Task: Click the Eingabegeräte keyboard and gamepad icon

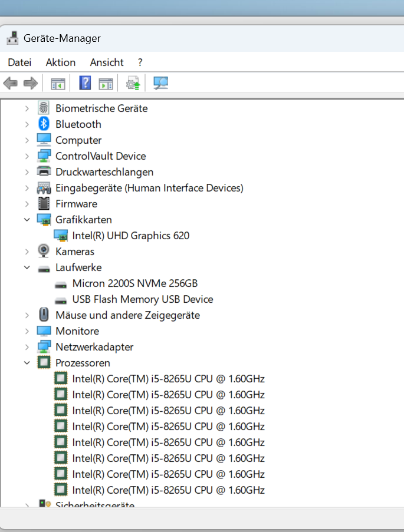Action: 44,187
